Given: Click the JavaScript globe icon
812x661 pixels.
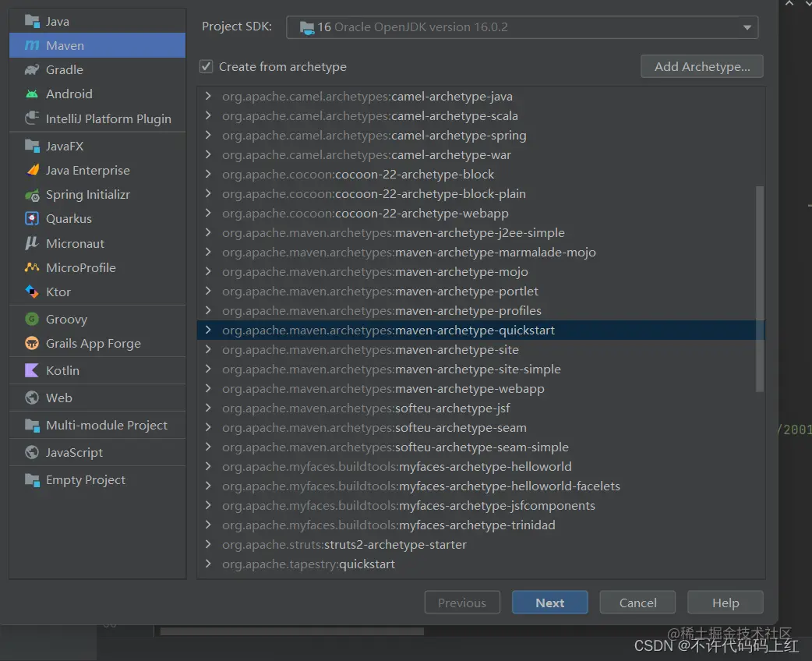Looking at the screenshot, I should tap(32, 452).
